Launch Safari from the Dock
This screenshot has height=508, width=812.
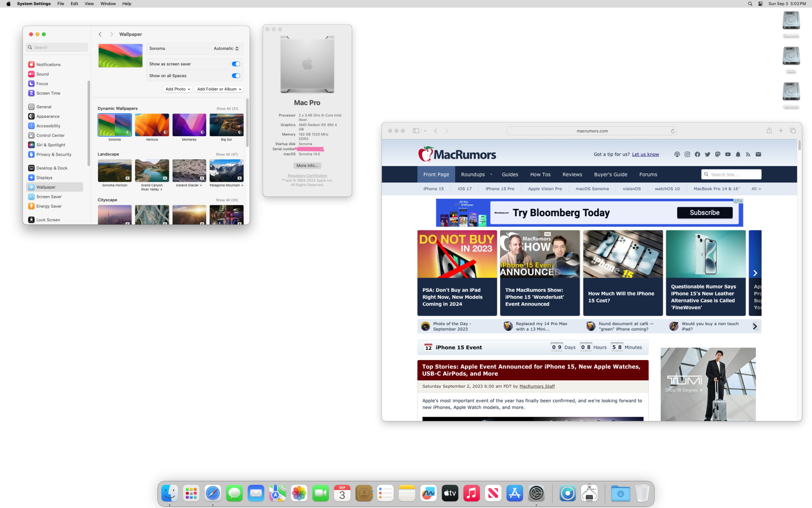click(213, 493)
